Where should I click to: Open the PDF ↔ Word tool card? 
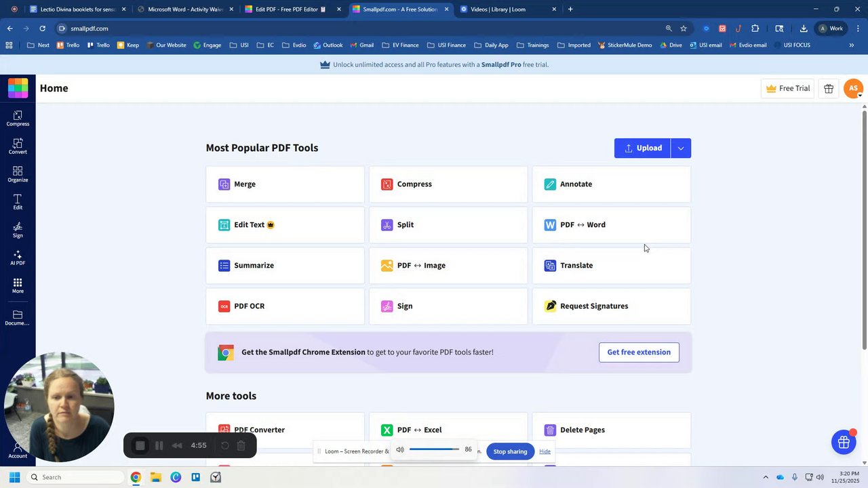pos(612,225)
